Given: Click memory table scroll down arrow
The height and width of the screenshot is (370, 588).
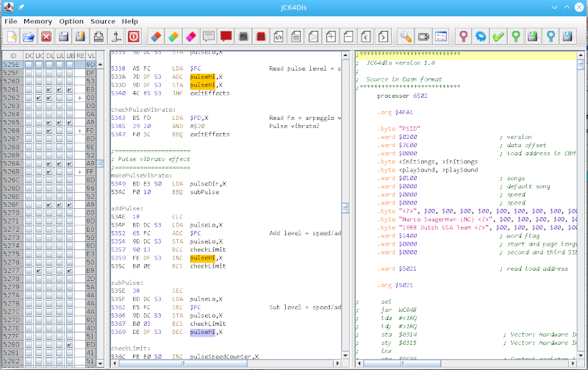Looking at the screenshot, I should [x=101, y=363].
